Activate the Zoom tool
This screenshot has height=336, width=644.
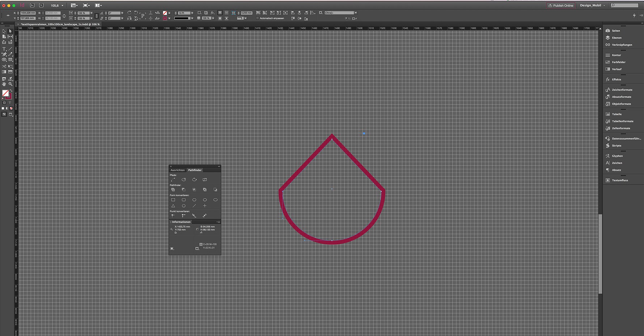[10, 84]
